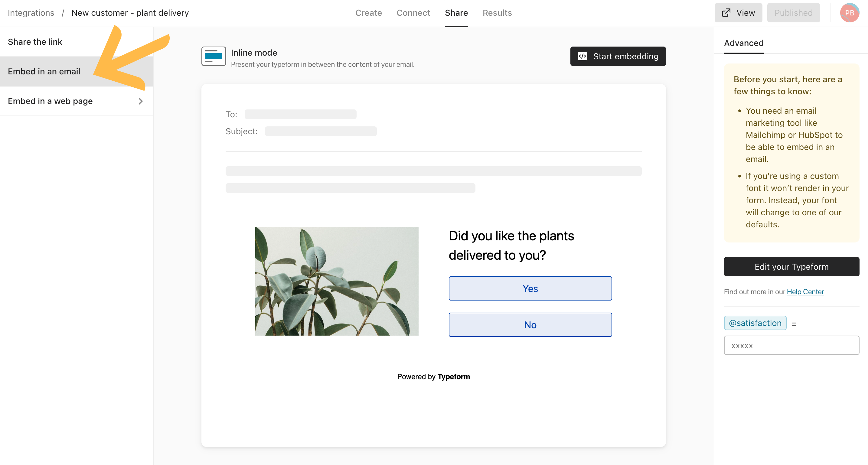This screenshot has height=465, width=868.
Task: Open the Connect tab
Action: pyautogui.click(x=413, y=13)
